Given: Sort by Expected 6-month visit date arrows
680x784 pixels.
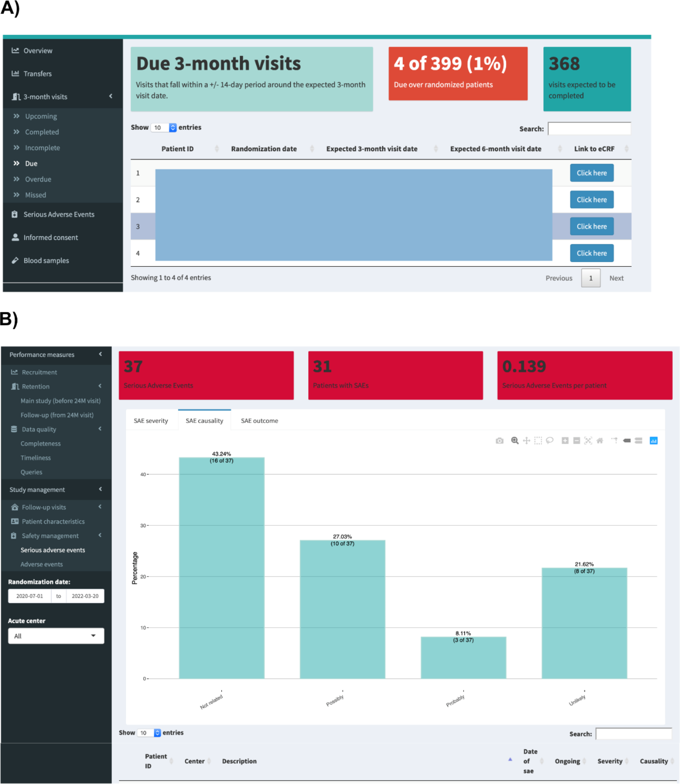Looking at the screenshot, I should point(560,148).
